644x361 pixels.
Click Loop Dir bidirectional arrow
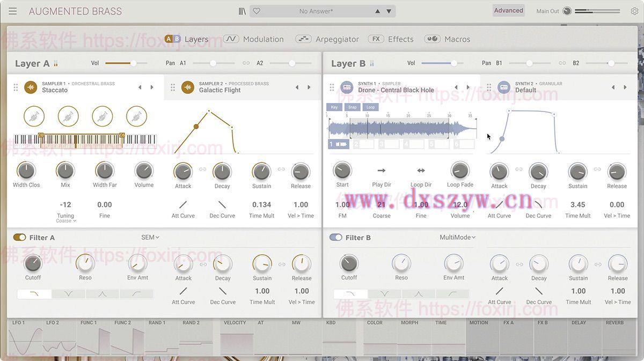[421, 171]
